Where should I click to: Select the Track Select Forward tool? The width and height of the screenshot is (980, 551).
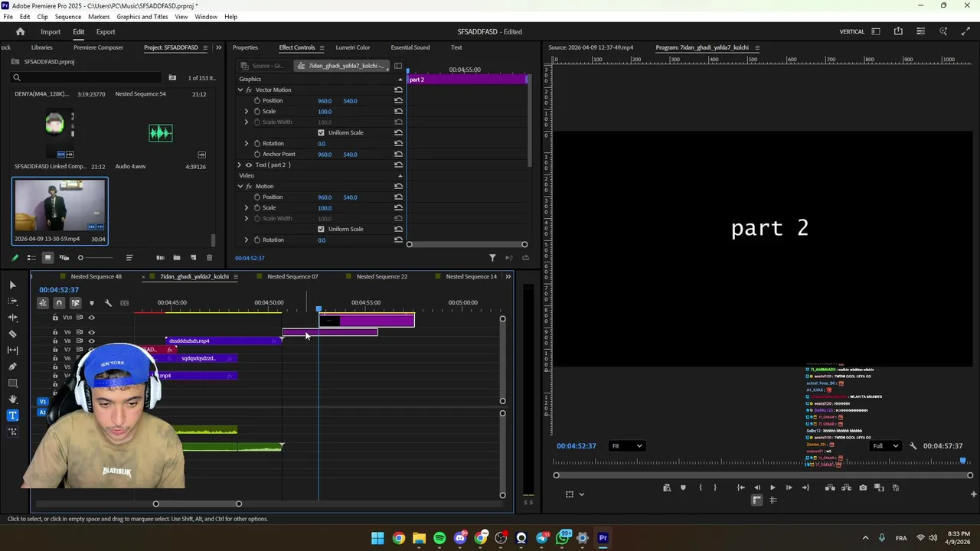point(12,301)
